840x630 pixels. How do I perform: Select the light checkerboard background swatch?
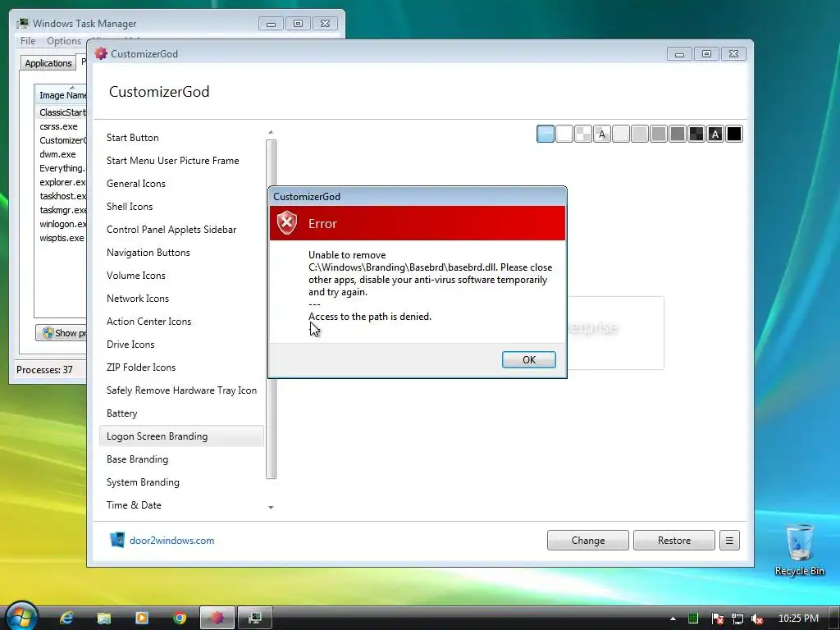click(x=583, y=134)
